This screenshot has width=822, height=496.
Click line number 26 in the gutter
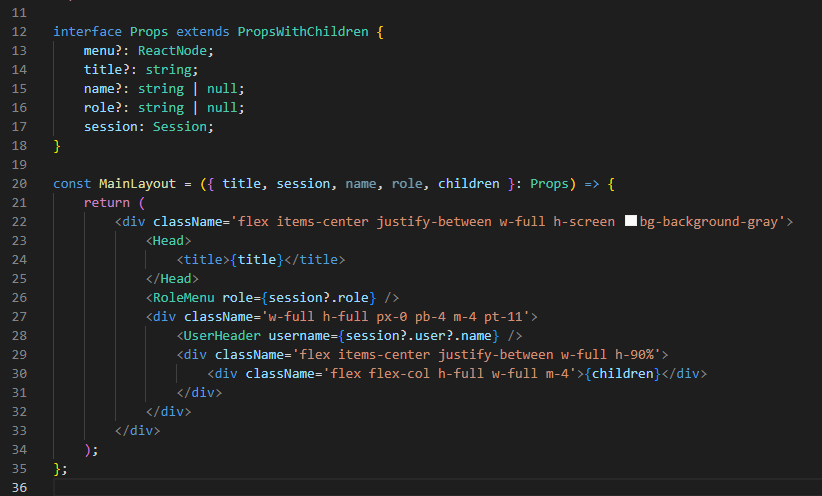pos(19,297)
